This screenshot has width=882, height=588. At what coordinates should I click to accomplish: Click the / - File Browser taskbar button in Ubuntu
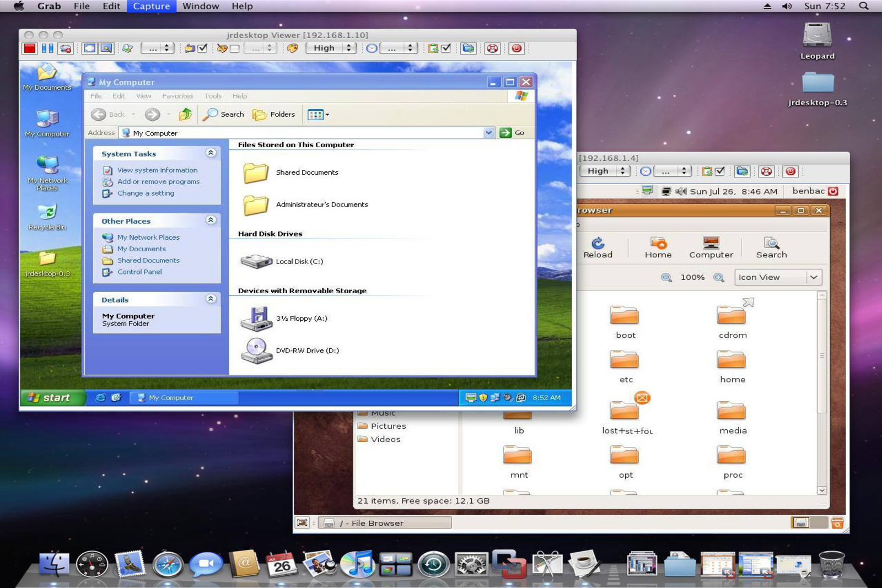[385, 523]
